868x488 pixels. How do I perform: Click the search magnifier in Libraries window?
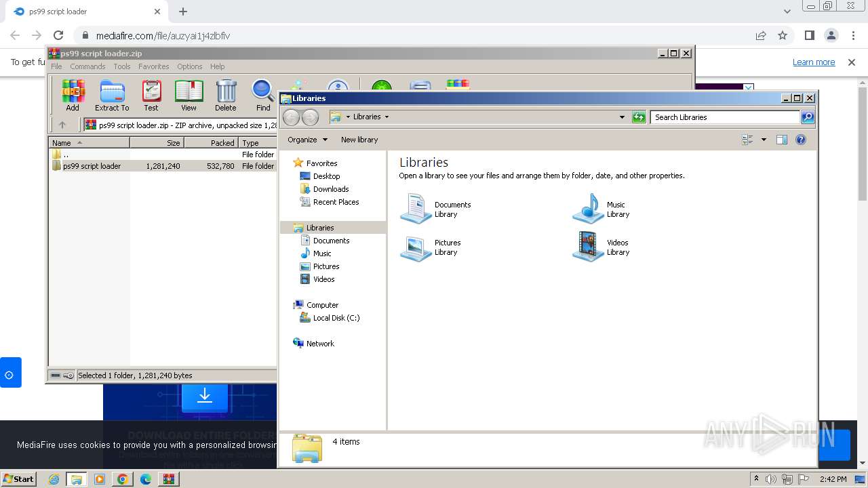pos(807,117)
